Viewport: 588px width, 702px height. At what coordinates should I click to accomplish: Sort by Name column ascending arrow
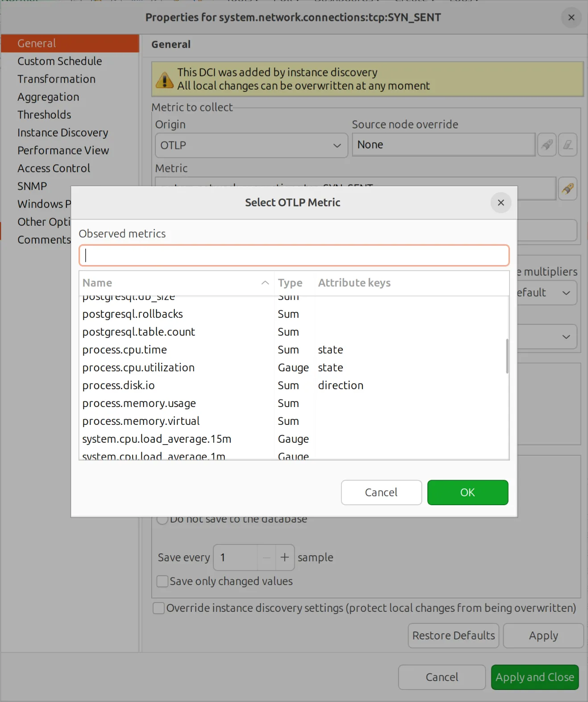265,283
